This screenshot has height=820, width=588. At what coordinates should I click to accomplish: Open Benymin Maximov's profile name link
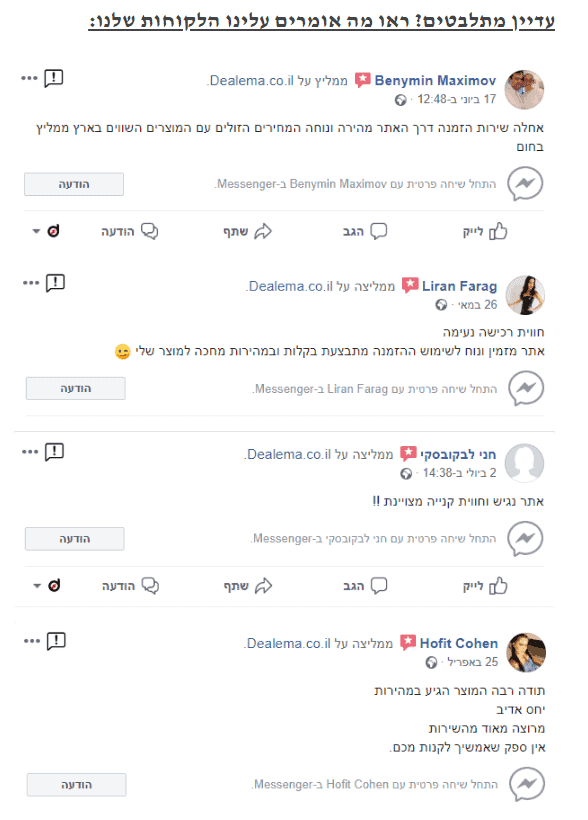click(x=435, y=81)
